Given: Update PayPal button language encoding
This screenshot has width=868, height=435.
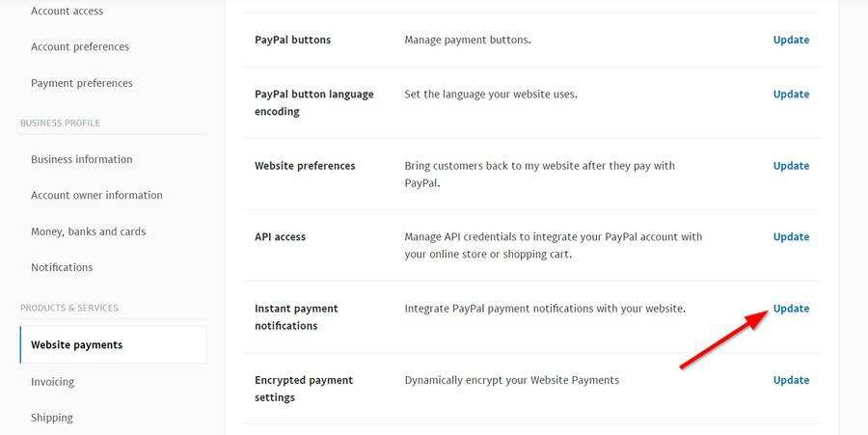Looking at the screenshot, I should tap(791, 94).
